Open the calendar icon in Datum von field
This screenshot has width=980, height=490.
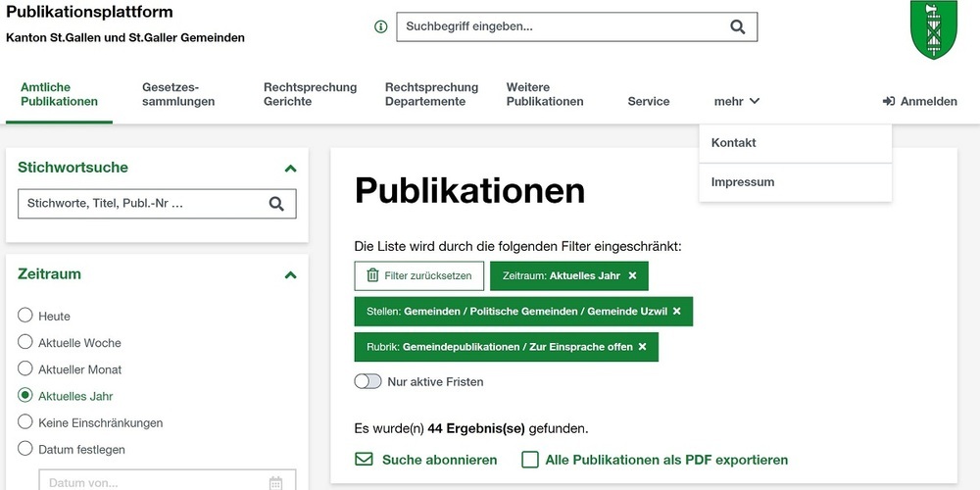pos(275,482)
